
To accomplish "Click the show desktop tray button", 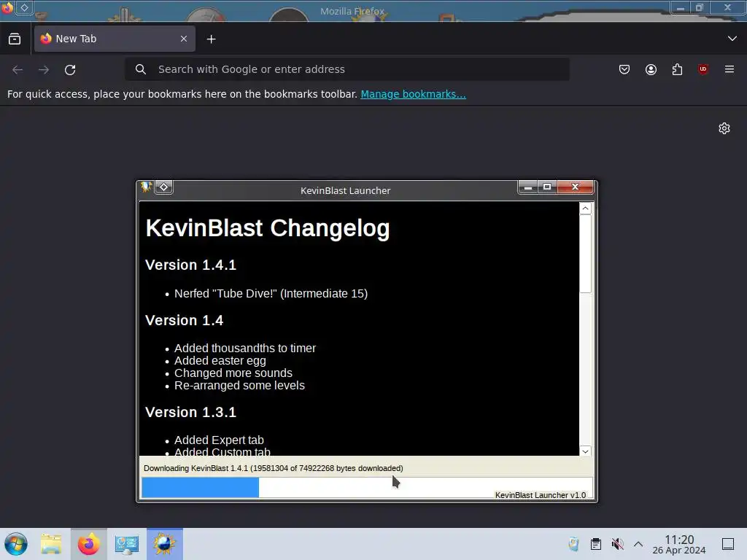I will (x=728, y=544).
